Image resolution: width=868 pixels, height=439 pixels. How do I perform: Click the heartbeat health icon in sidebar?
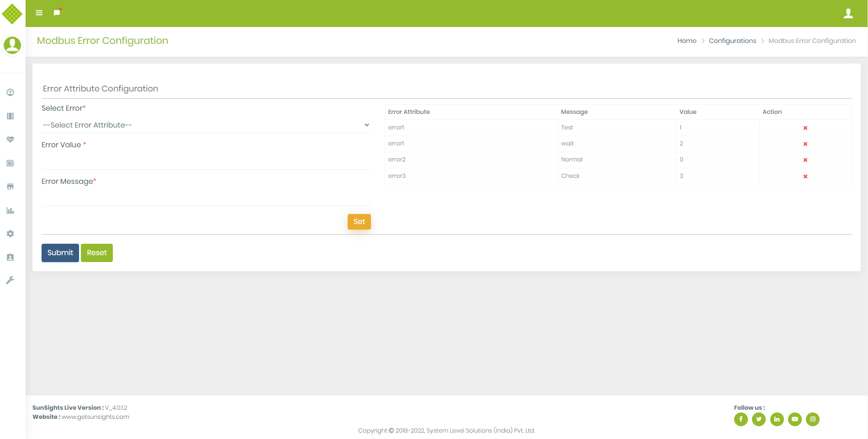(x=10, y=139)
